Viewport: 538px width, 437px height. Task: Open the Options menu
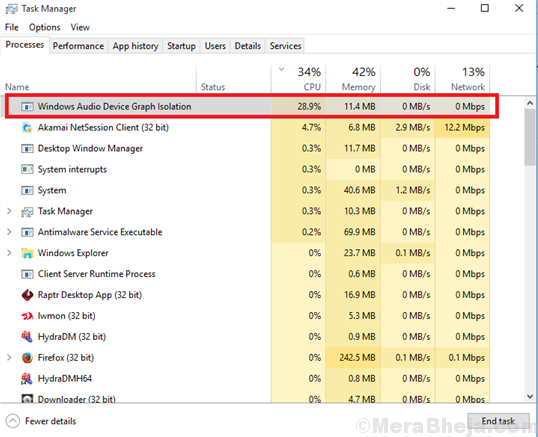45,27
